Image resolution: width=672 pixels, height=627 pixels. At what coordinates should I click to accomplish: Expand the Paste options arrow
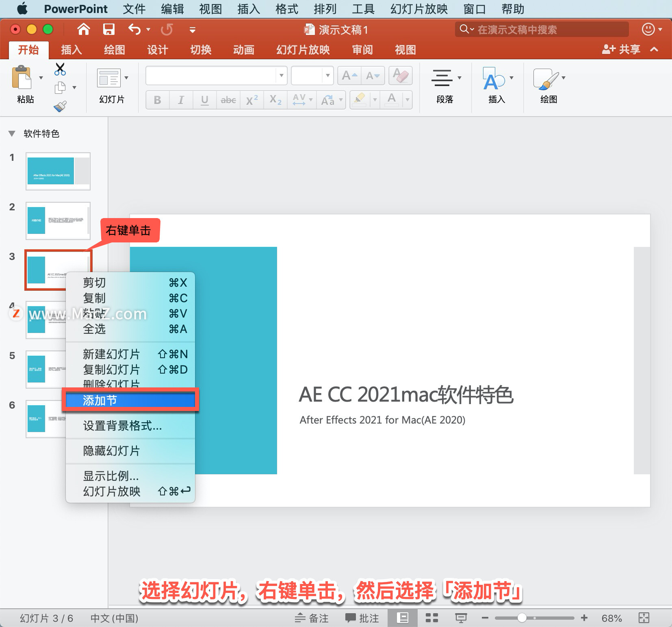[x=41, y=78]
